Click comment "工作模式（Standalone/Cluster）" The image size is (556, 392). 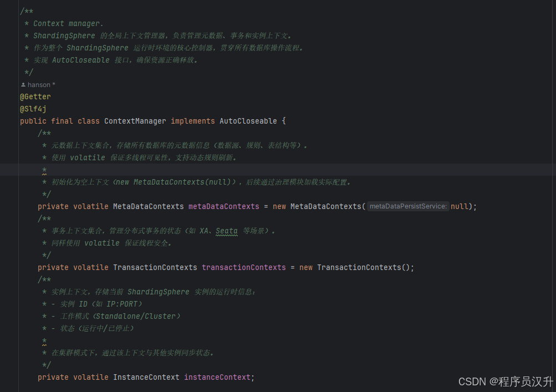pos(120,316)
